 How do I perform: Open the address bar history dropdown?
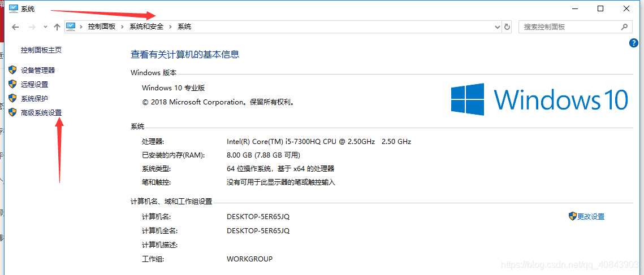pos(499,27)
